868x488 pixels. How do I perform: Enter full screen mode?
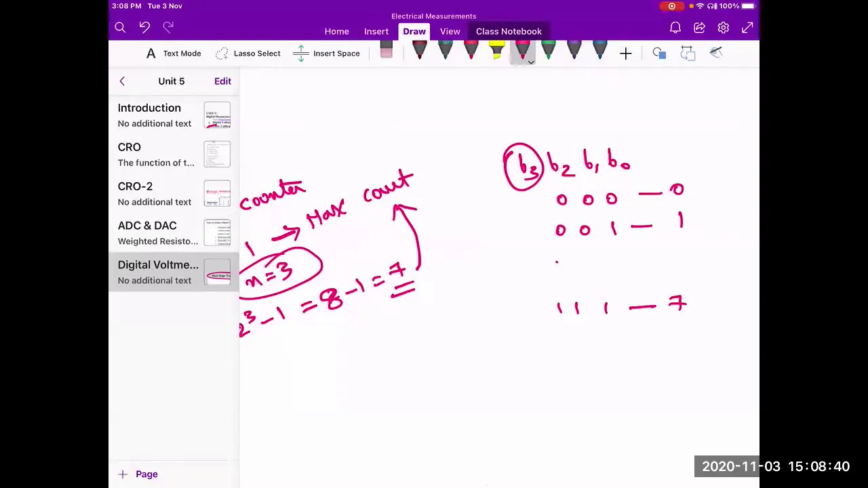[x=747, y=28]
